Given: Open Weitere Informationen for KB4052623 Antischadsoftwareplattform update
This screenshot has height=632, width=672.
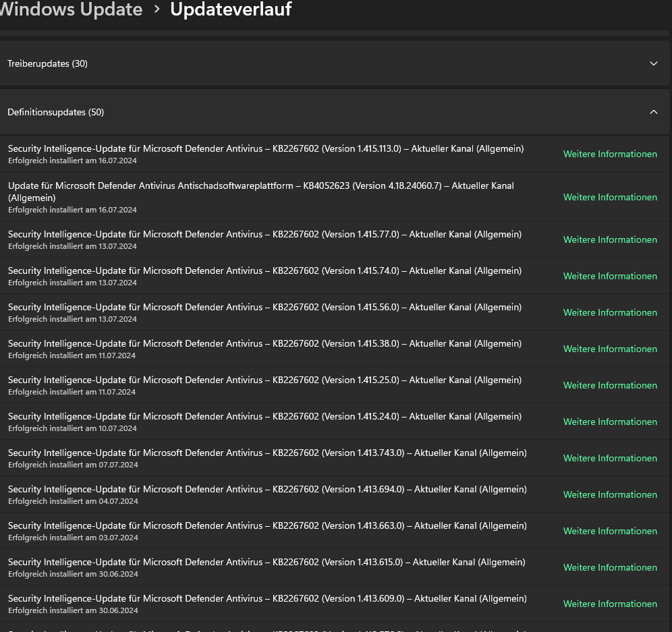Looking at the screenshot, I should coord(610,197).
